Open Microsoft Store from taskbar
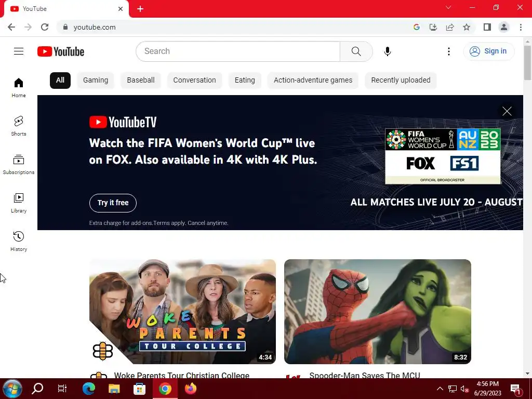The width and height of the screenshot is (532, 399). pyautogui.click(x=139, y=389)
